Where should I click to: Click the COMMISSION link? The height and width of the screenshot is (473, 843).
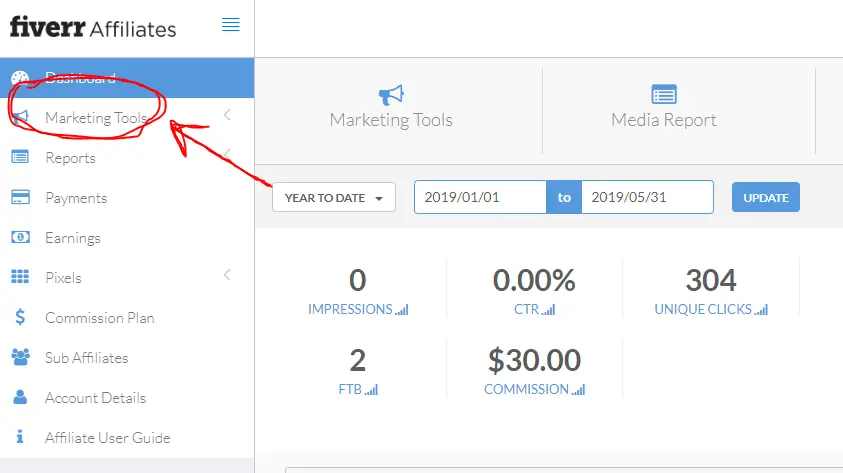tap(526, 389)
